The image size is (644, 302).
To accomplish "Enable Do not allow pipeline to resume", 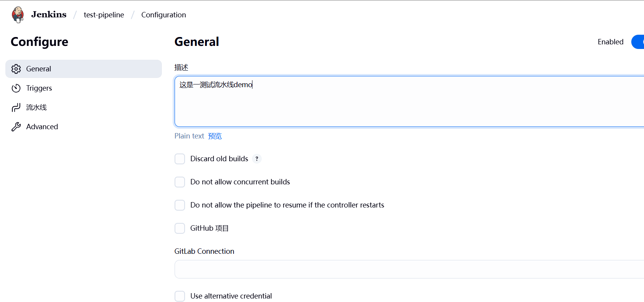I will point(180,205).
